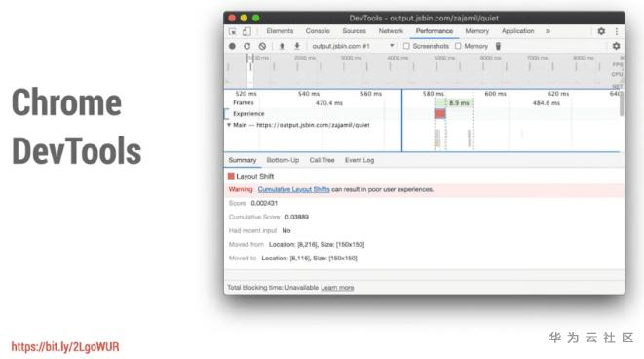Open the output.jsbin.com #1 recording dropdown
644x359 pixels.
pyautogui.click(x=353, y=46)
